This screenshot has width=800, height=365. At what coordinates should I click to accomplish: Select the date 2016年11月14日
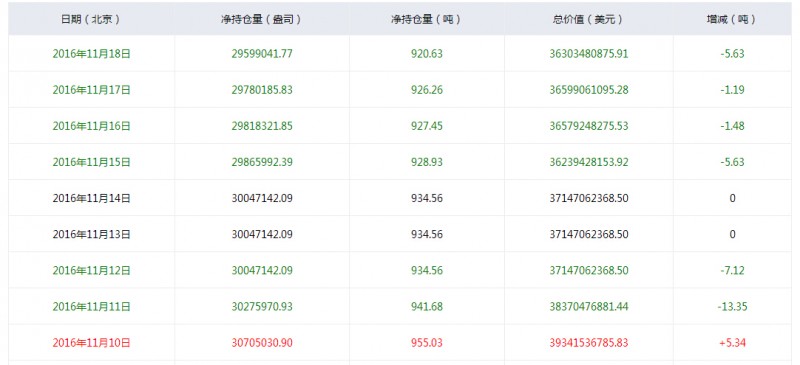coord(91,198)
